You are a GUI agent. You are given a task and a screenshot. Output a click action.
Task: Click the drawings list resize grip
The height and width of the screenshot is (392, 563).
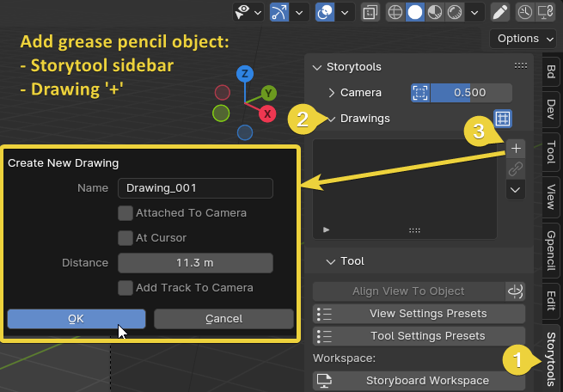click(x=414, y=230)
